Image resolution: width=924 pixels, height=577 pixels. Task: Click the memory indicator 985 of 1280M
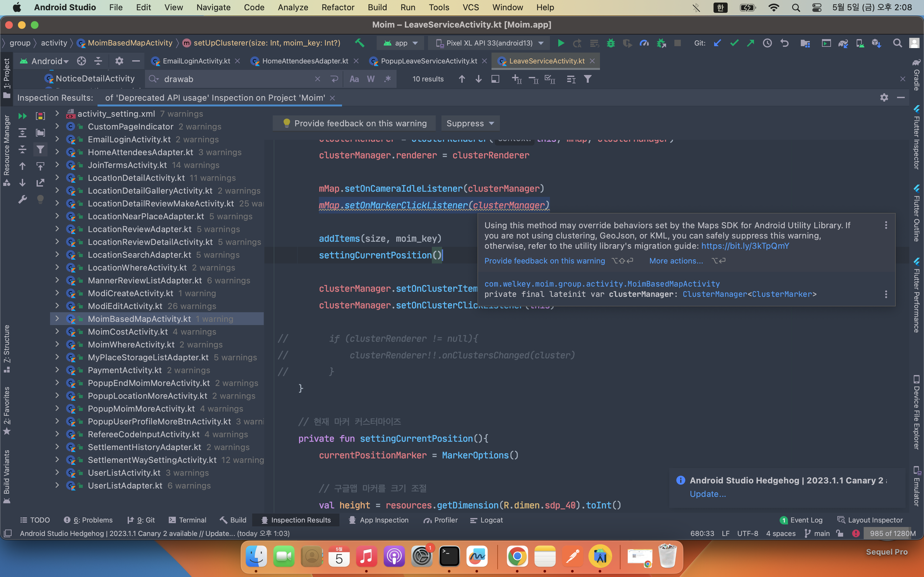coord(892,533)
